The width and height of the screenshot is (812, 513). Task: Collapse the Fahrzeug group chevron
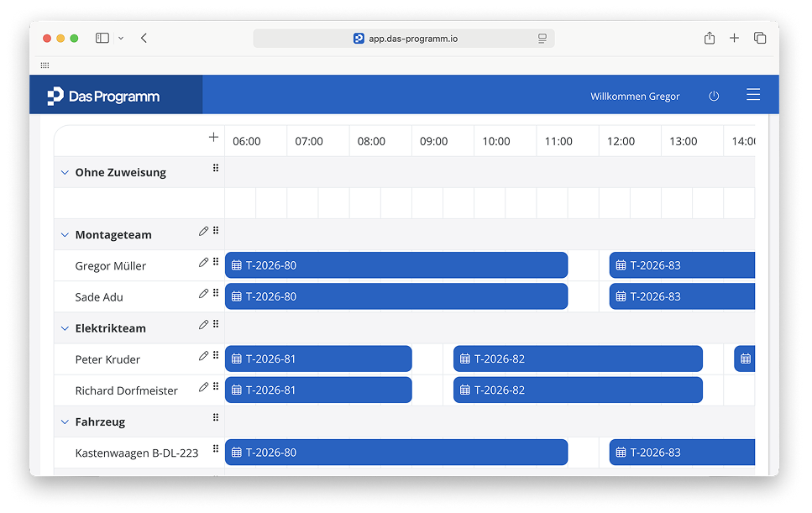coord(65,421)
